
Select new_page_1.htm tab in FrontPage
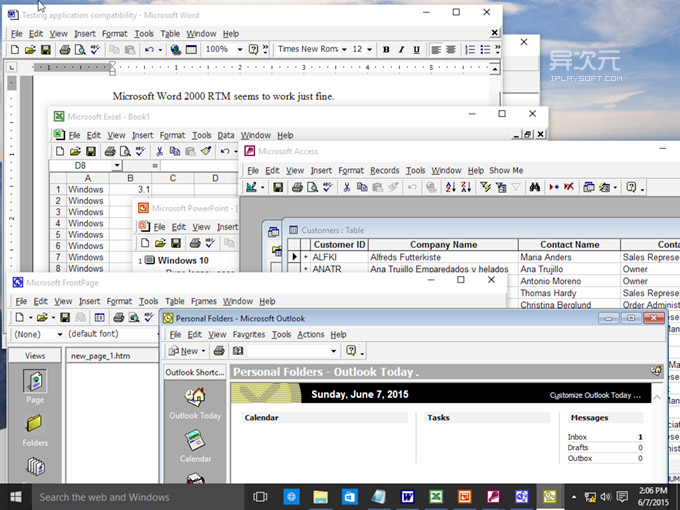(x=100, y=356)
